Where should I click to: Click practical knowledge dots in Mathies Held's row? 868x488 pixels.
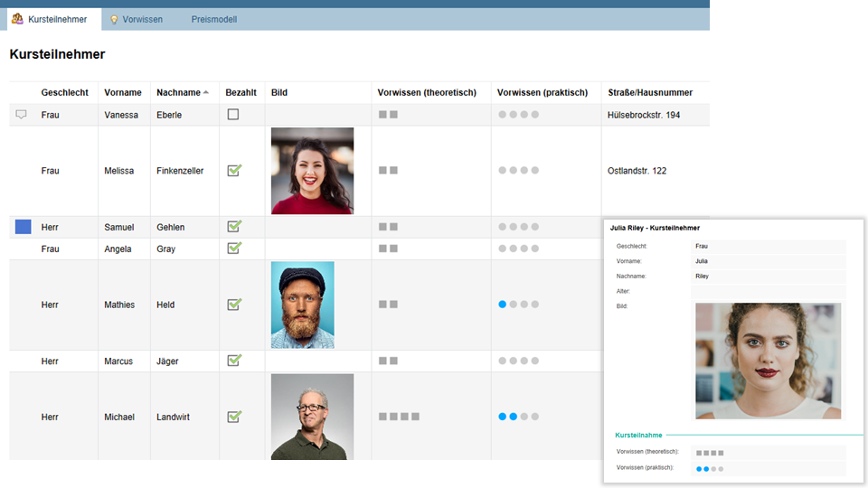pyautogui.click(x=518, y=305)
